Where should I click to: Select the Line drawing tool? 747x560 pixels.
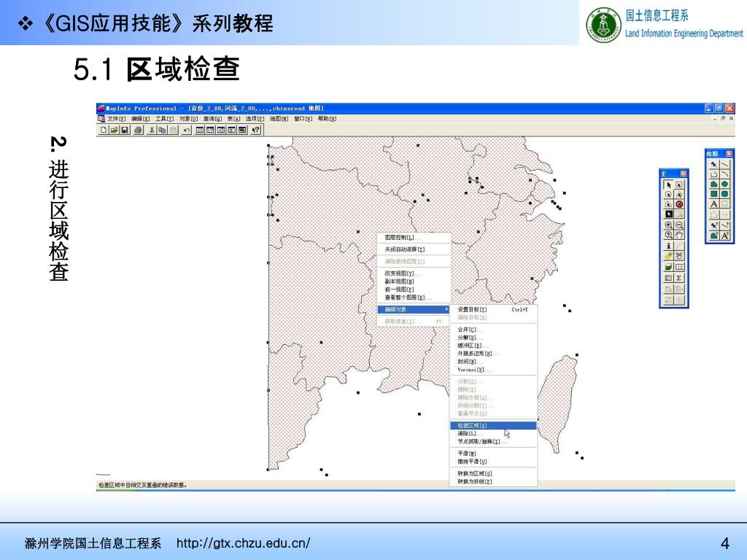click(724, 164)
